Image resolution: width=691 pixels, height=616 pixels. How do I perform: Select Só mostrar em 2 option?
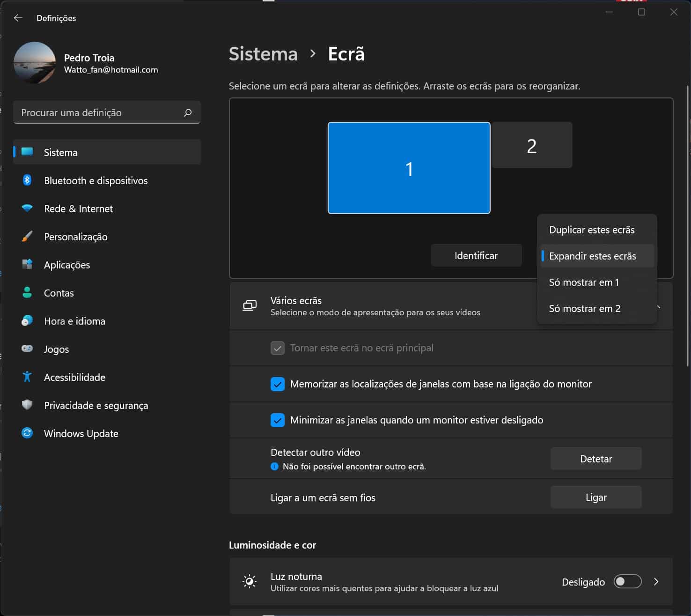point(585,309)
